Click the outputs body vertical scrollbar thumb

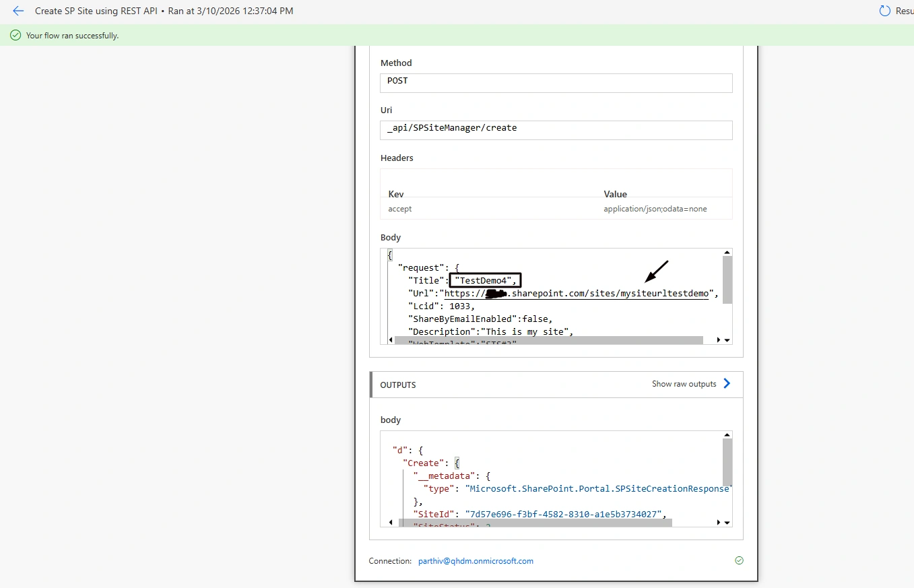[x=727, y=462]
